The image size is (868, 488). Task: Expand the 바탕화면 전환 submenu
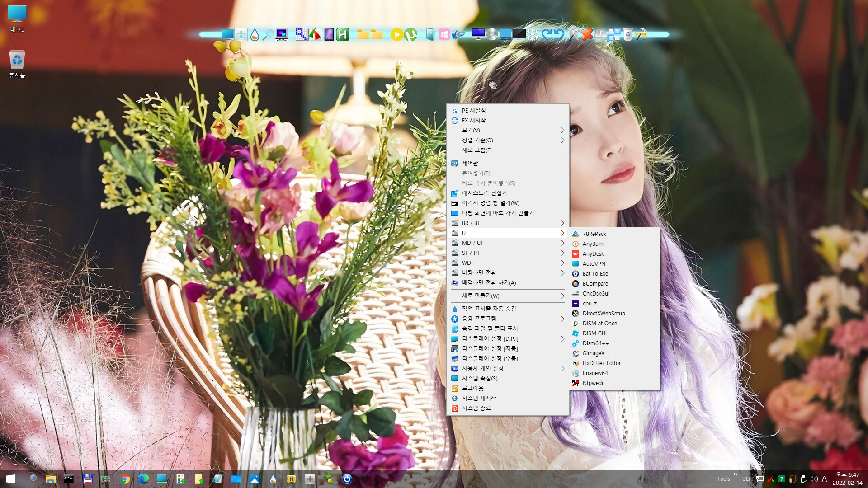click(508, 272)
